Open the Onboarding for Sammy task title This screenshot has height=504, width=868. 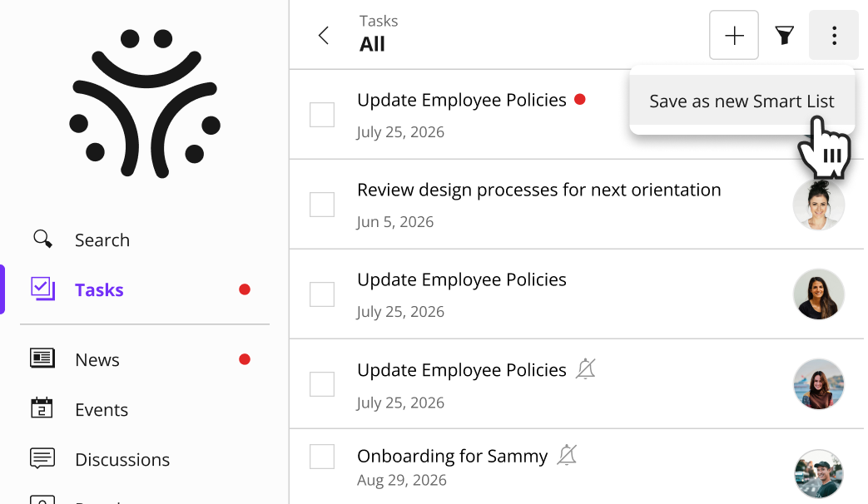coord(452,456)
